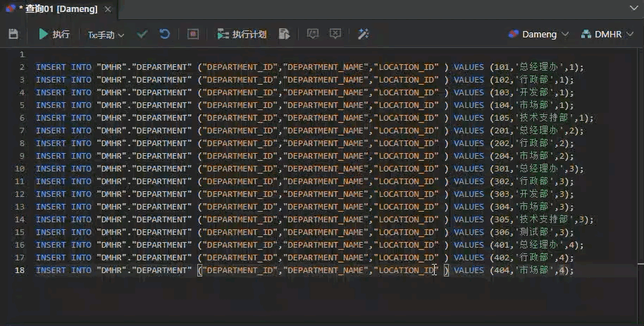Click "LOCATION_ID" column on line 13

point(406,207)
